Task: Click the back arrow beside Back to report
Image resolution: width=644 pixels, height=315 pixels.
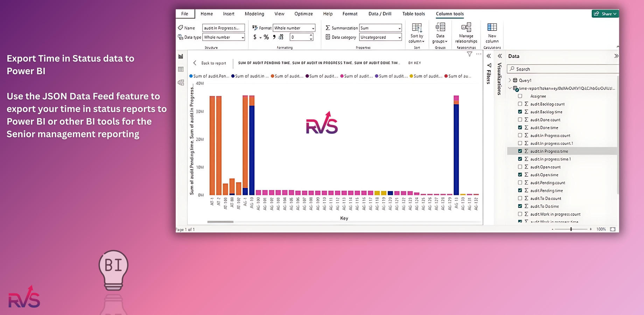Action: point(195,63)
